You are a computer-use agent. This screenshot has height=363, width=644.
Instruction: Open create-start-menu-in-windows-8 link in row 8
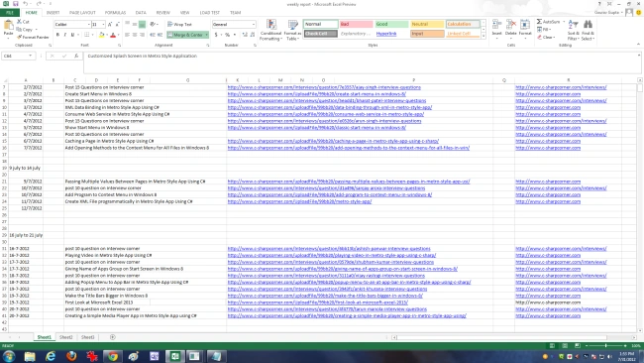click(317, 94)
